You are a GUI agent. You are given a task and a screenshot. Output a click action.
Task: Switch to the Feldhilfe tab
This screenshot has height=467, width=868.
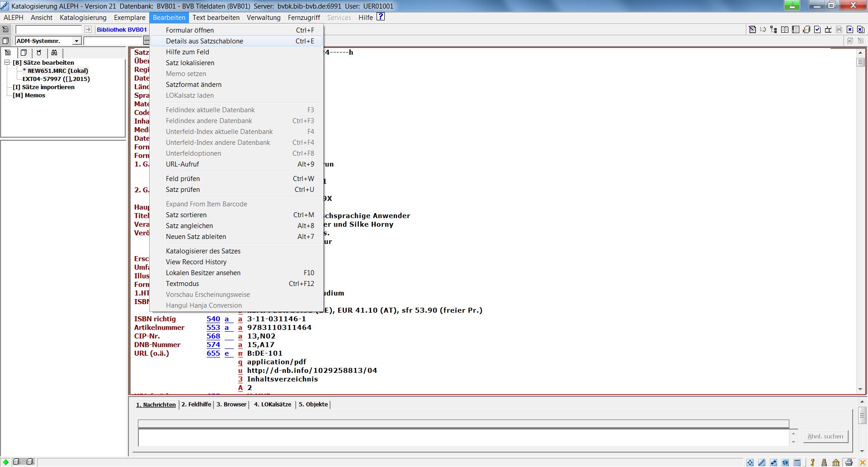tap(196, 404)
